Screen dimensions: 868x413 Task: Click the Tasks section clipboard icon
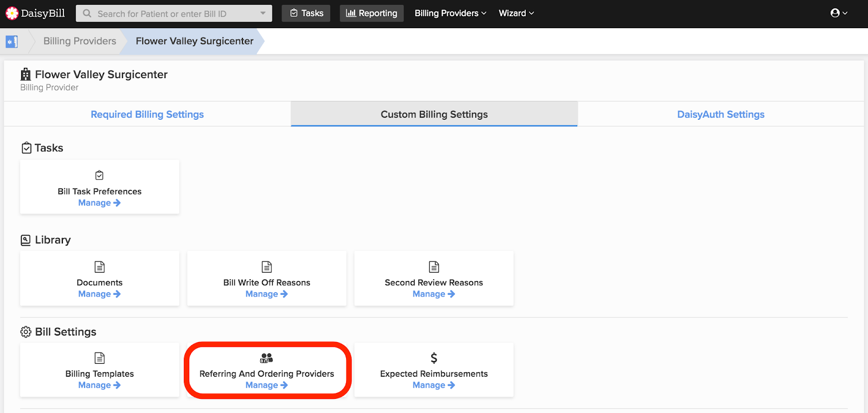coord(26,148)
